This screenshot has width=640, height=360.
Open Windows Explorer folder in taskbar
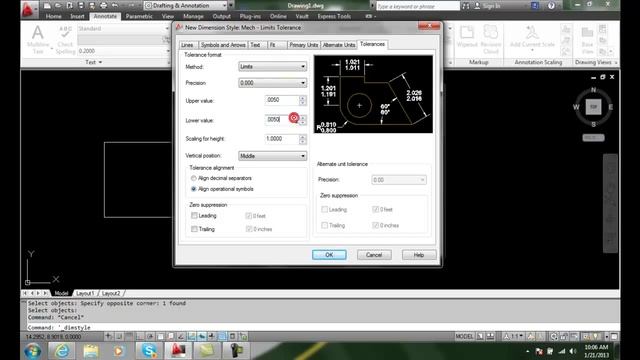click(91, 351)
